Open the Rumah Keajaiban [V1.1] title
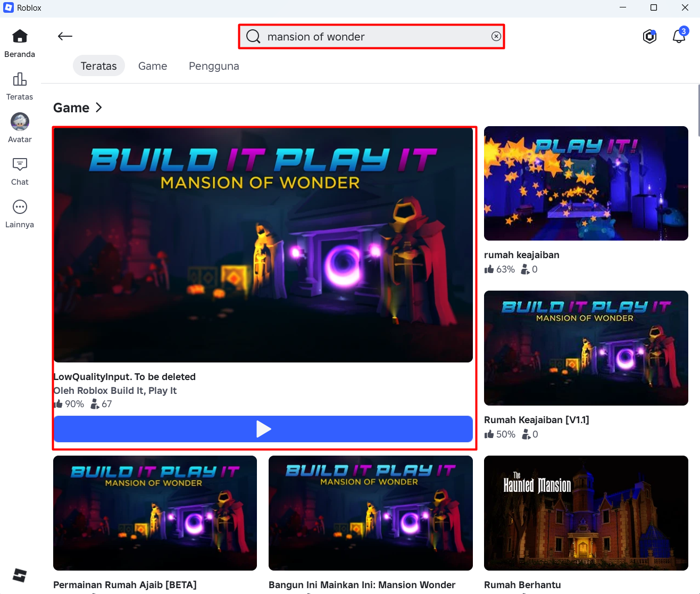700x594 pixels. pos(537,420)
